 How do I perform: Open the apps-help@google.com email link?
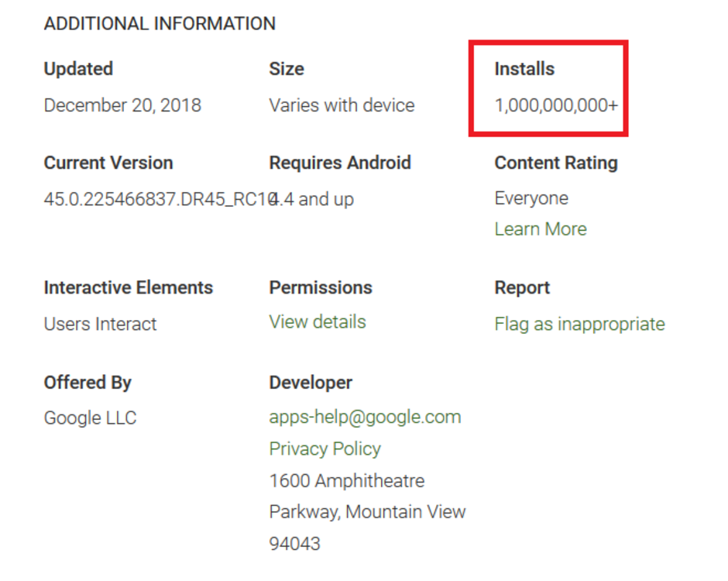tap(365, 417)
